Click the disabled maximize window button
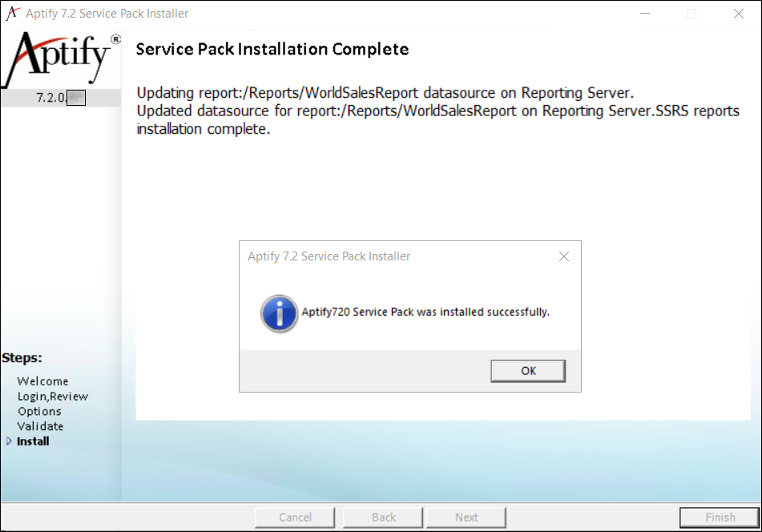762x532 pixels. [x=691, y=14]
